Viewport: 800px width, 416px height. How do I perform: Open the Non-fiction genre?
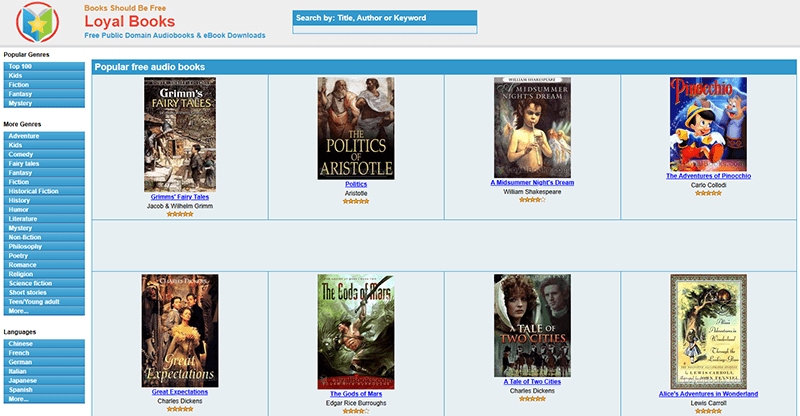44,237
